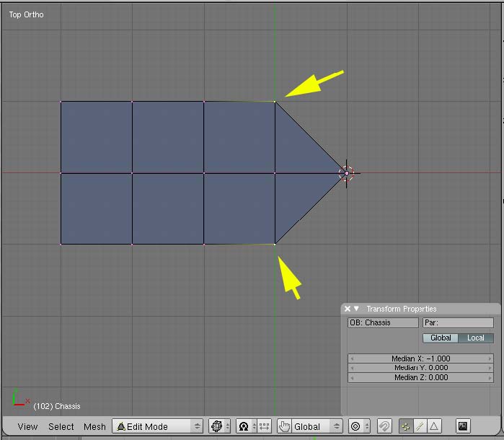The width and height of the screenshot is (504, 440).
Task: Enable edge select mode
Action: [x=420, y=426]
